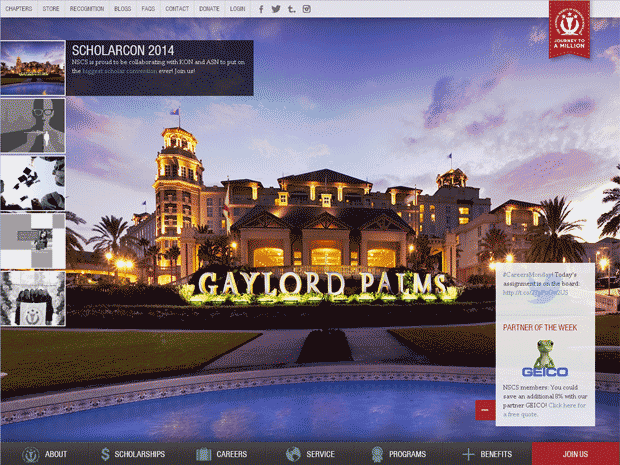620x465 pixels.
Task: Open the Login menu item
Action: click(x=238, y=9)
